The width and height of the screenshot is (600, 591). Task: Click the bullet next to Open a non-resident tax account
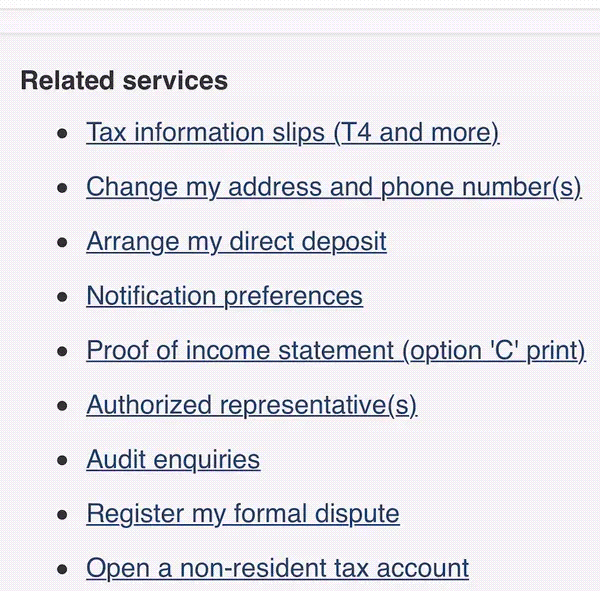pyautogui.click(x=64, y=570)
